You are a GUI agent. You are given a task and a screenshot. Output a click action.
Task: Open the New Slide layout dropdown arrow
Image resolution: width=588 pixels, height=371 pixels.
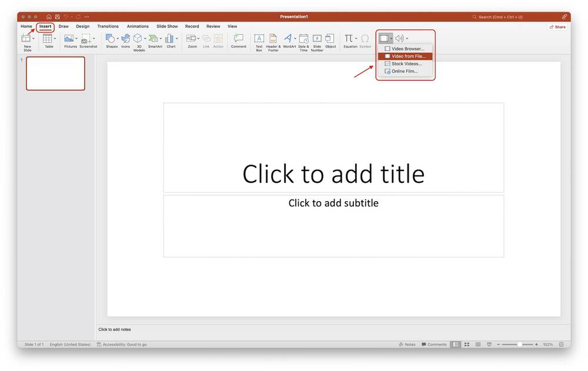[34, 38]
